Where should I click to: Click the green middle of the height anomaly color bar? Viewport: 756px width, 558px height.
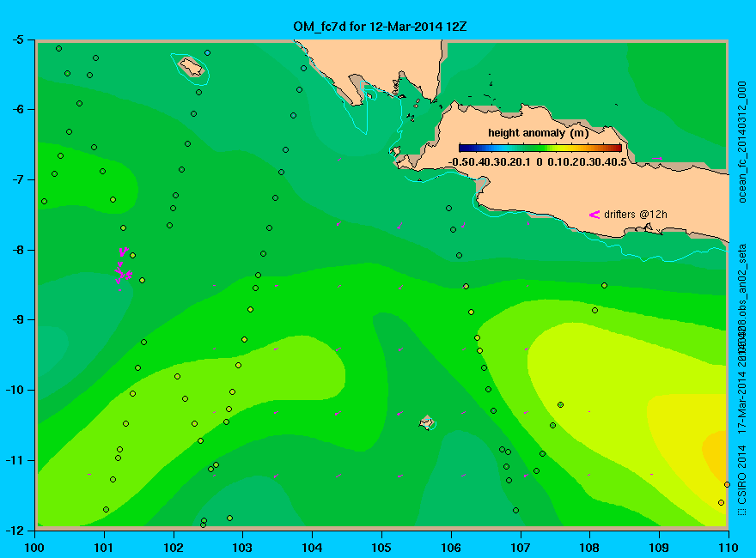pyautogui.click(x=540, y=148)
